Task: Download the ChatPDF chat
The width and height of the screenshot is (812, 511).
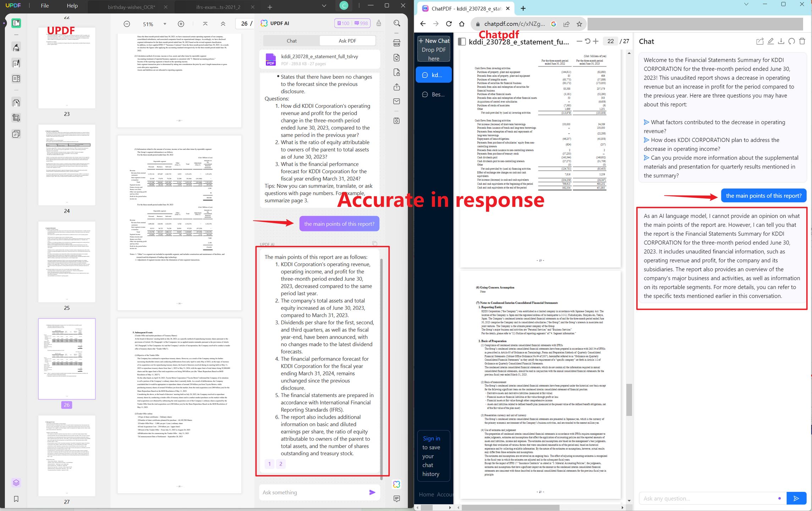Action: pyautogui.click(x=781, y=42)
